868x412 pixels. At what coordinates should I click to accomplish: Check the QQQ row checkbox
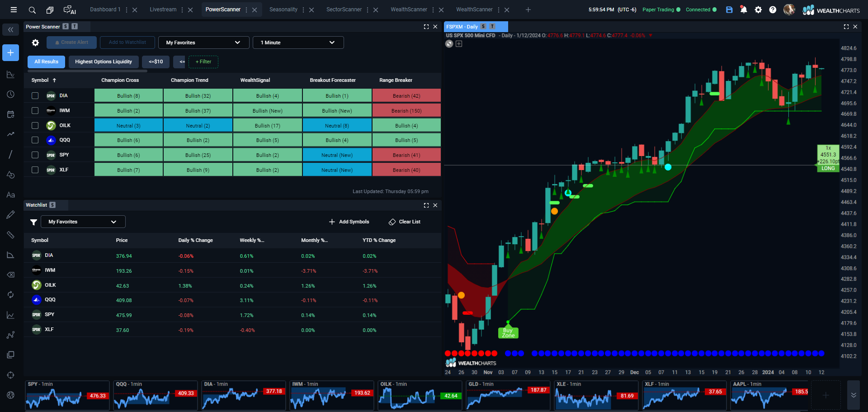tap(35, 140)
